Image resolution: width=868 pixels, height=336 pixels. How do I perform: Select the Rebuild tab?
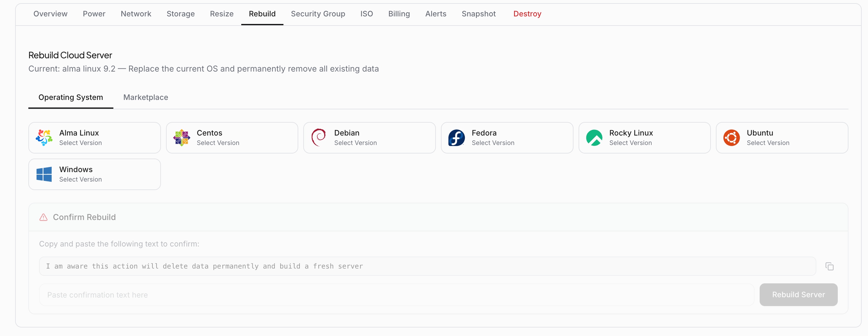262,14
